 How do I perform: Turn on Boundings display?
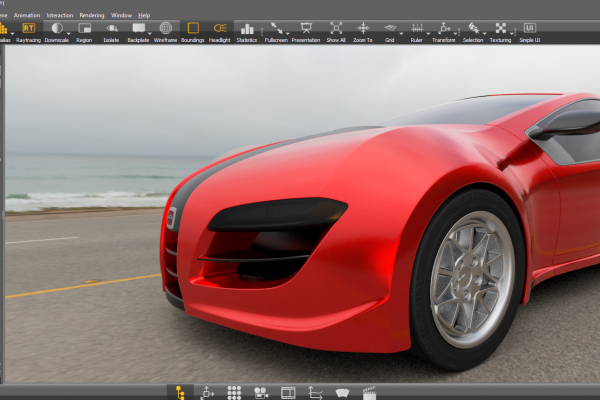click(193, 29)
